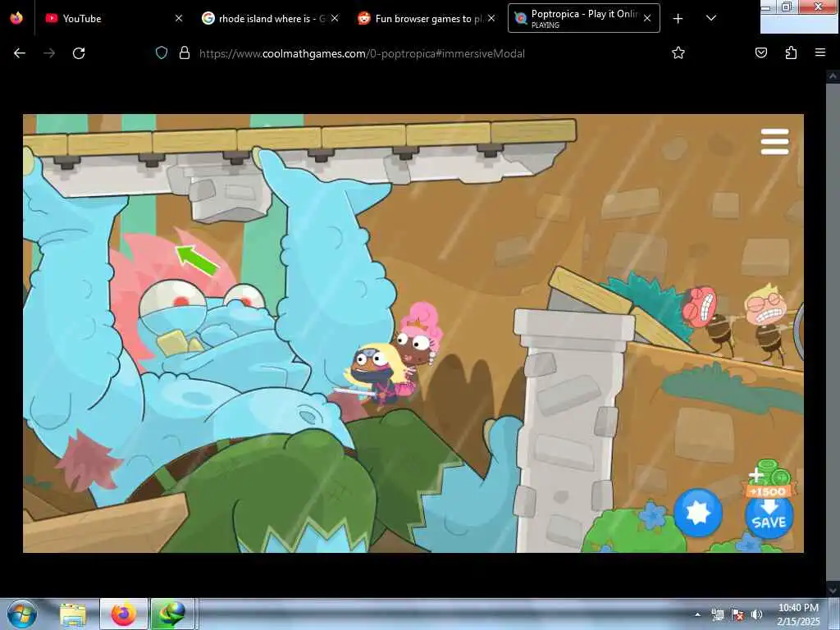Viewport: 840px width, 630px height.
Task: Reload the current page
Action: [79, 53]
